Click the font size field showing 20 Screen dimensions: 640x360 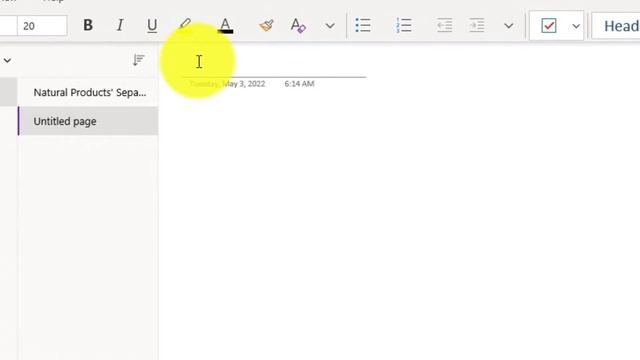click(x=42, y=26)
